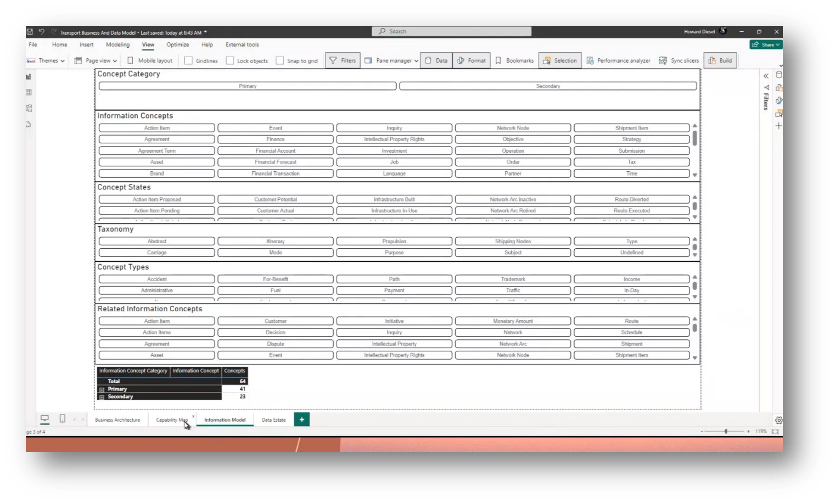Open the Data pane icon on right rail
The image size is (835, 504).
click(x=778, y=75)
